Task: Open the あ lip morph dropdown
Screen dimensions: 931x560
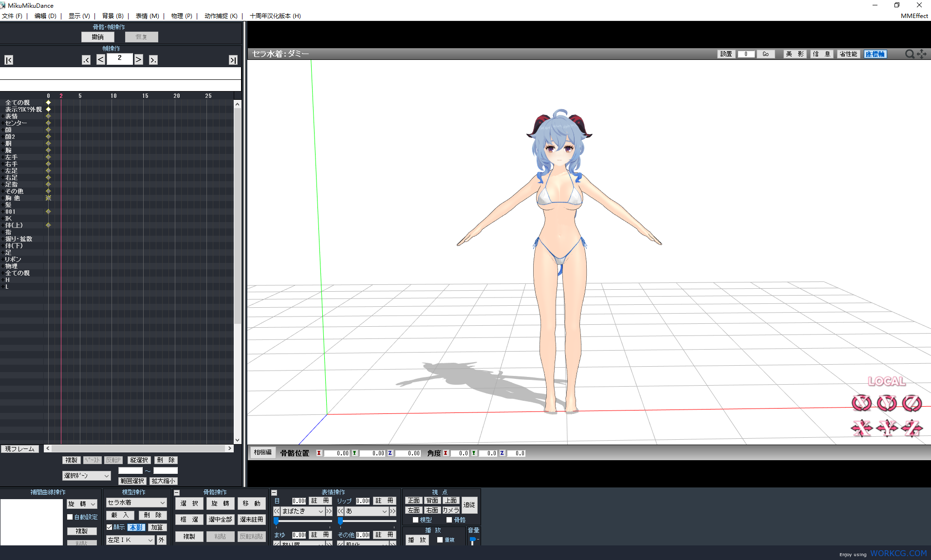Action: (367, 511)
